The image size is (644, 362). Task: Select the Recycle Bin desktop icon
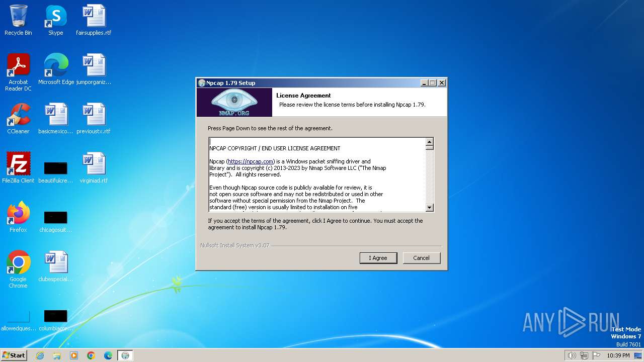tap(18, 20)
